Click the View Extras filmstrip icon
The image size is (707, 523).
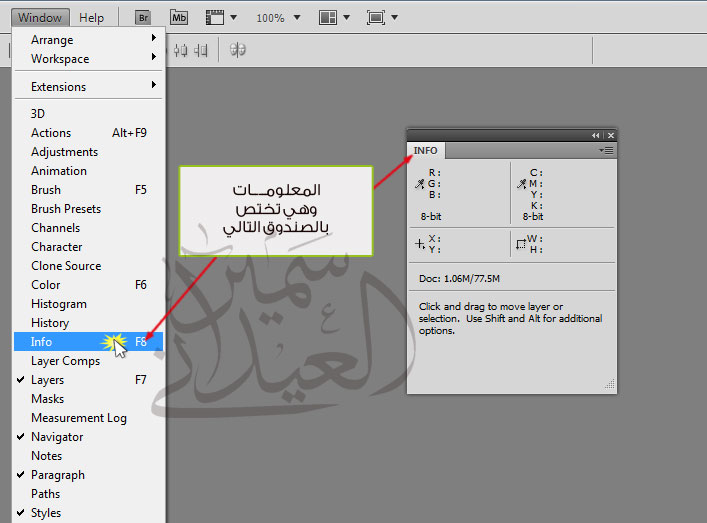215,18
